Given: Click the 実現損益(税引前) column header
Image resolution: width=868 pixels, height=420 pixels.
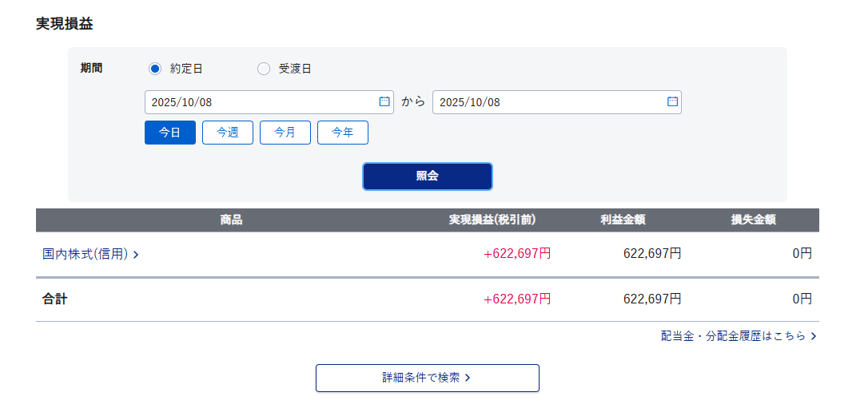Looking at the screenshot, I should pos(492,220).
